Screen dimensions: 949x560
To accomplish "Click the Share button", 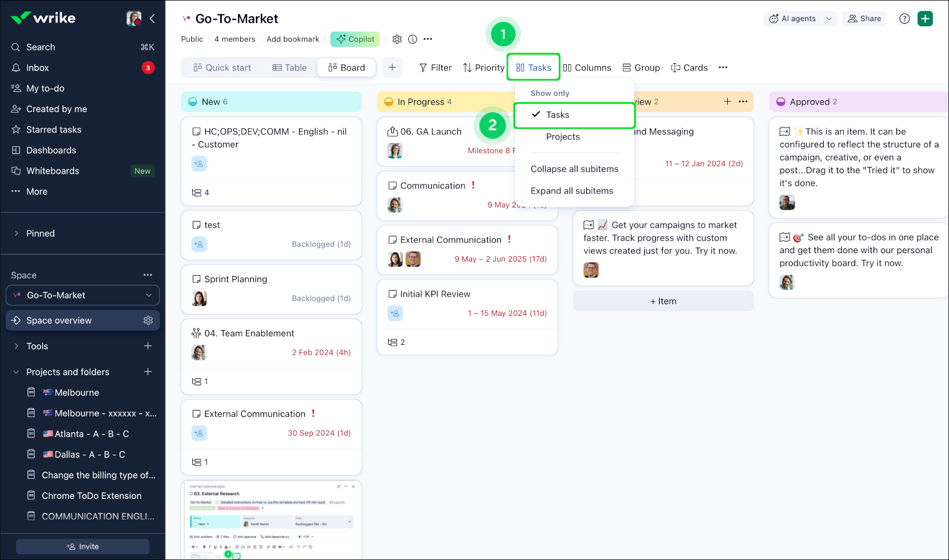I will [865, 18].
